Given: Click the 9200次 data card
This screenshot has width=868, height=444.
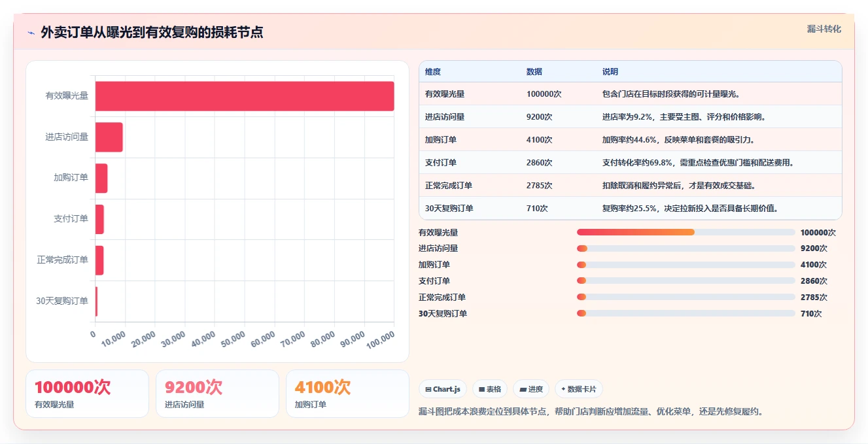Looking at the screenshot, I should point(217,394).
